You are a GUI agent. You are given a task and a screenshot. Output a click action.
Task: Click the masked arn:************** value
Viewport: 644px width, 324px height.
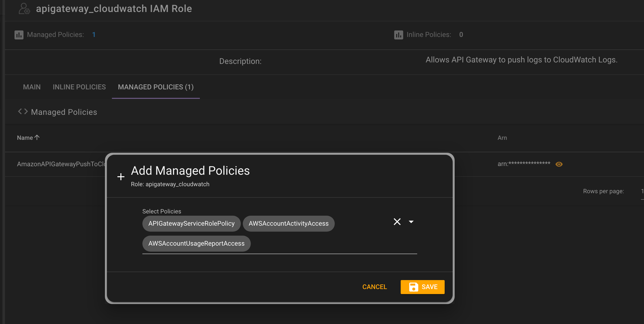coord(524,164)
